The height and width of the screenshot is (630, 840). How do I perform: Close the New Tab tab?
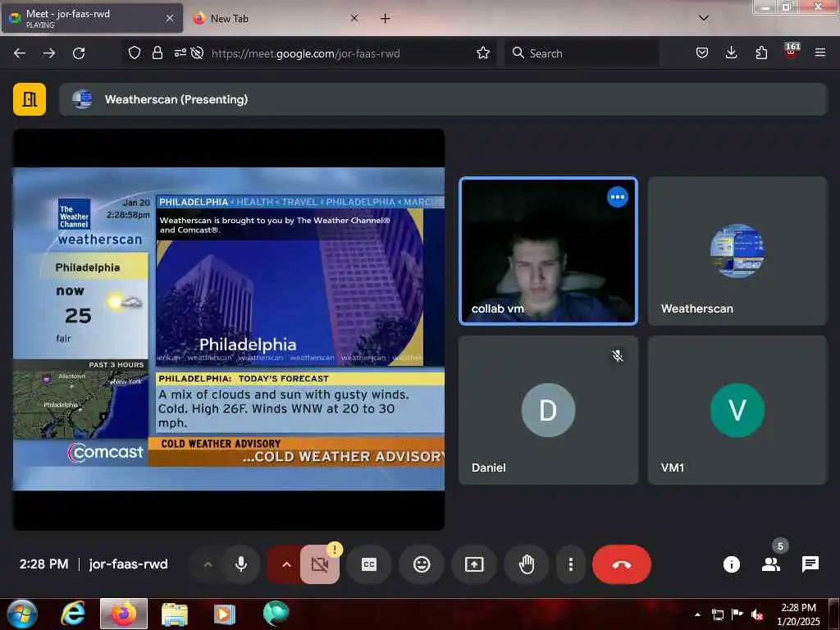pos(354,18)
